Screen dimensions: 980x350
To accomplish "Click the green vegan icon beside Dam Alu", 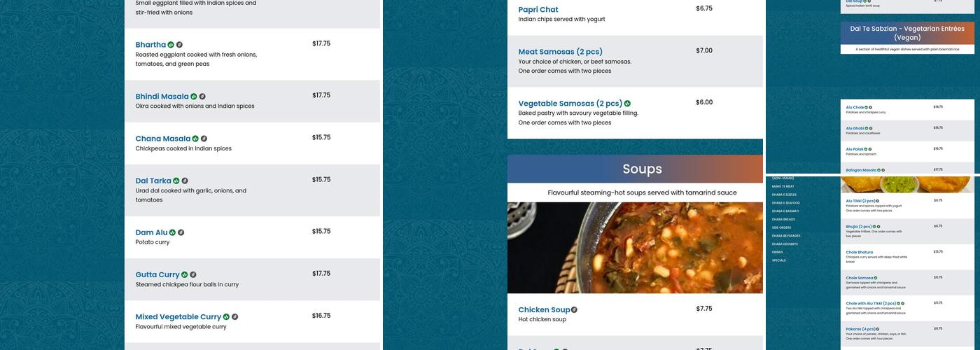I will pyautogui.click(x=172, y=232).
